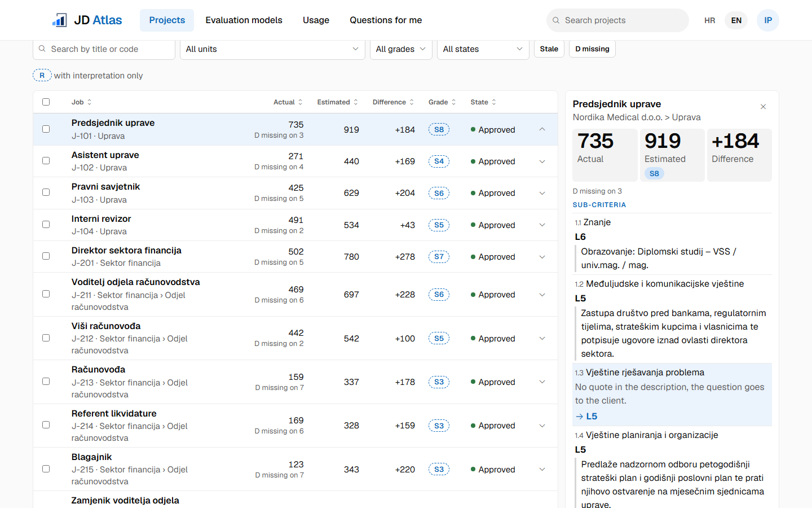Click the IP user avatar
This screenshot has height=508, width=812.
coord(768,20)
